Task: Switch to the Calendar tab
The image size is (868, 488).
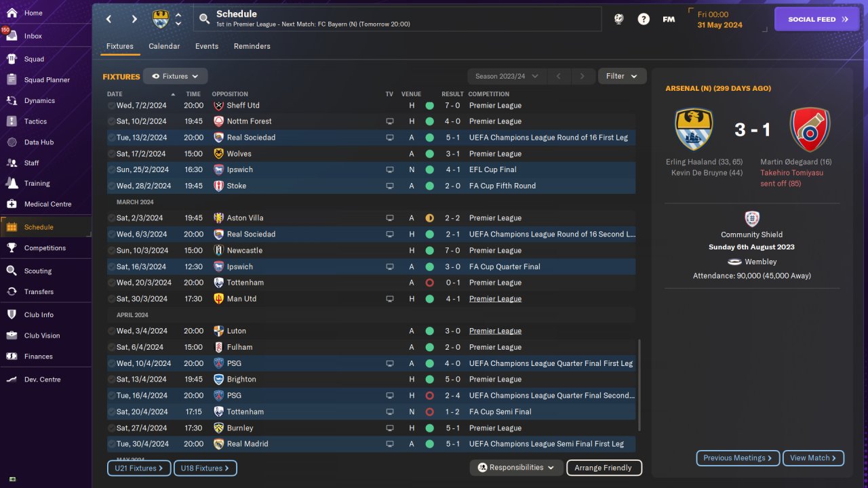Action: [x=164, y=46]
